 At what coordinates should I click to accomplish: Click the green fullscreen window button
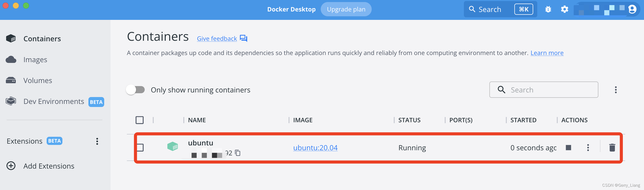pyautogui.click(x=26, y=5)
